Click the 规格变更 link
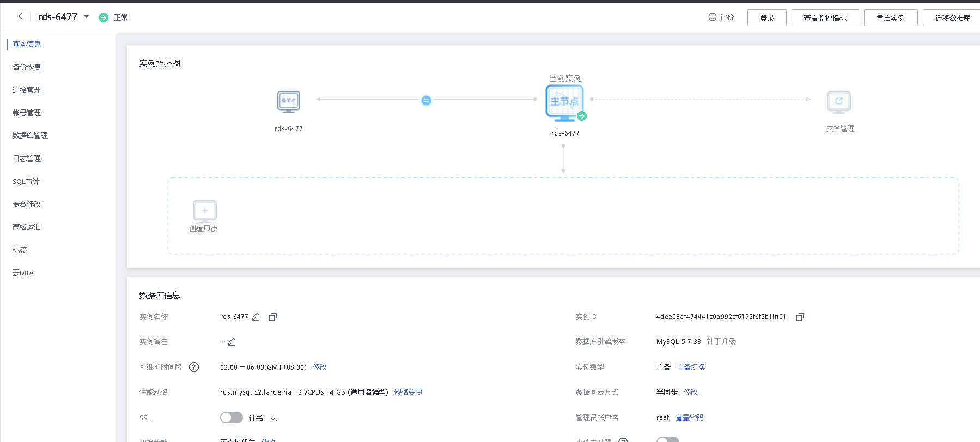 click(x=408, y=392)
